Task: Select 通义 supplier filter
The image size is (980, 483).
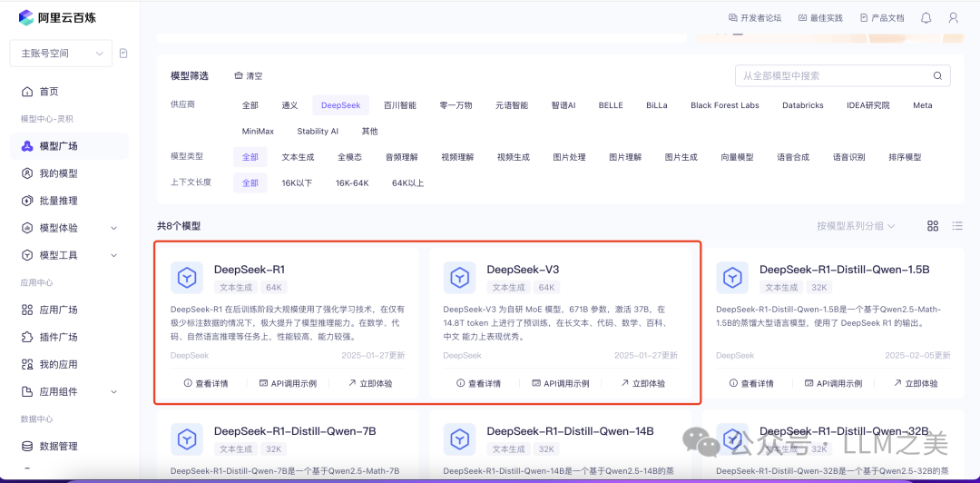Action: [289, 105]
